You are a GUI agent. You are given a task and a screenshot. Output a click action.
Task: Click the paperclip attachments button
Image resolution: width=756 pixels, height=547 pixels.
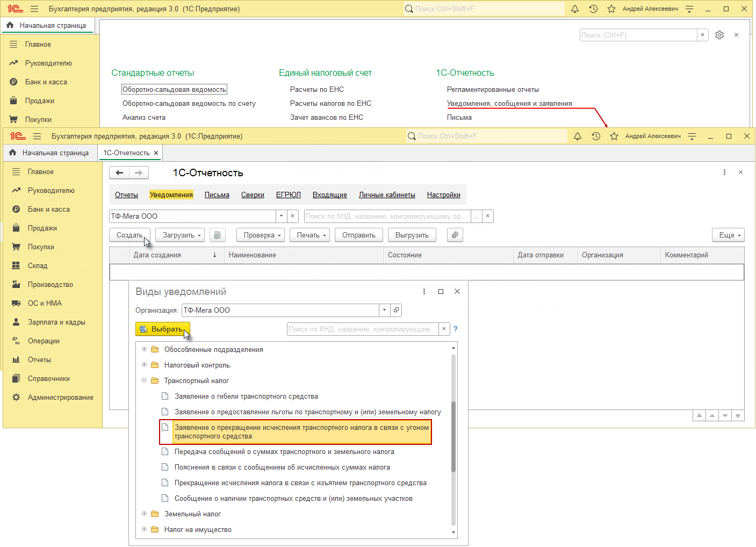point(455,235)
